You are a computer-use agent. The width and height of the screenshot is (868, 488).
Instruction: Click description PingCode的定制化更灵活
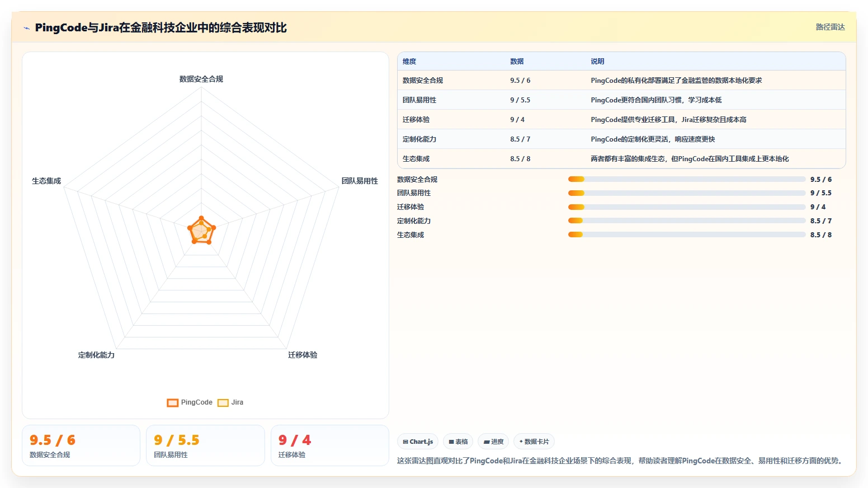click(x=653, y=139)
